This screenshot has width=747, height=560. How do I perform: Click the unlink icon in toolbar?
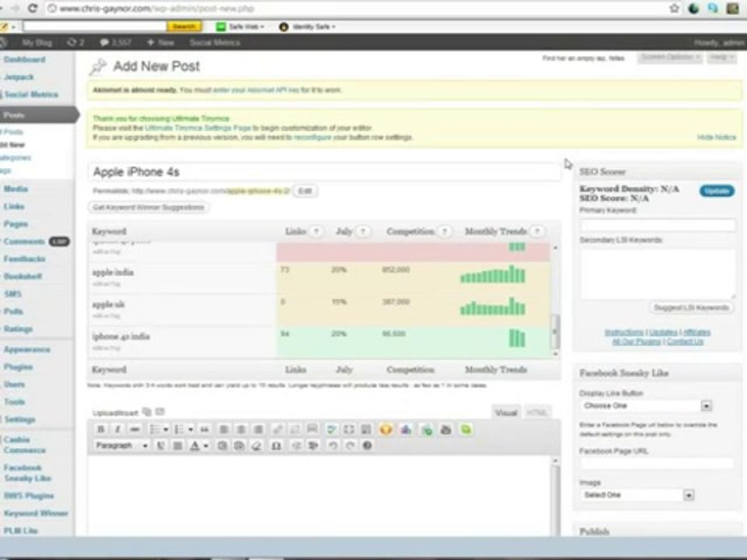point(295,429)
